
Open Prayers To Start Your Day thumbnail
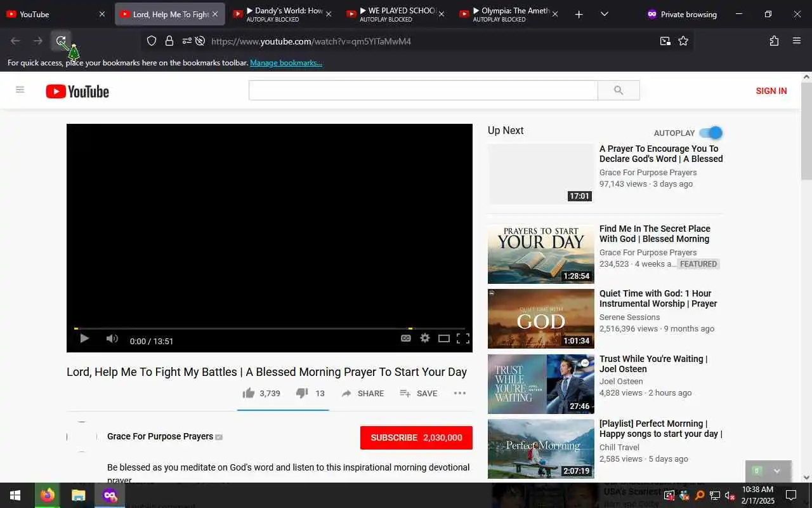coord(541,254)
